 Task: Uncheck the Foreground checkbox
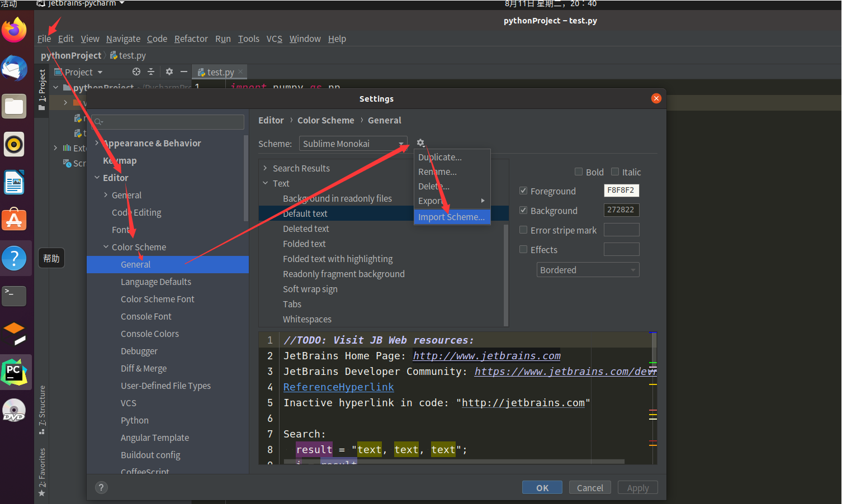click(523, 191)
